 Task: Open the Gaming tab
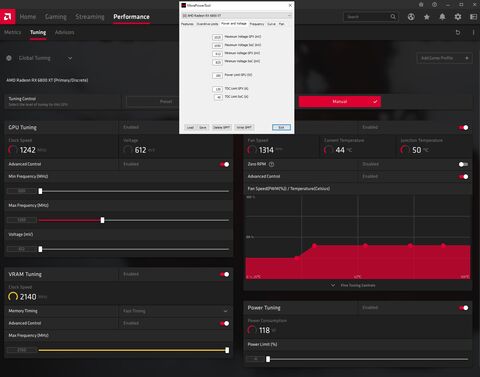56,17
